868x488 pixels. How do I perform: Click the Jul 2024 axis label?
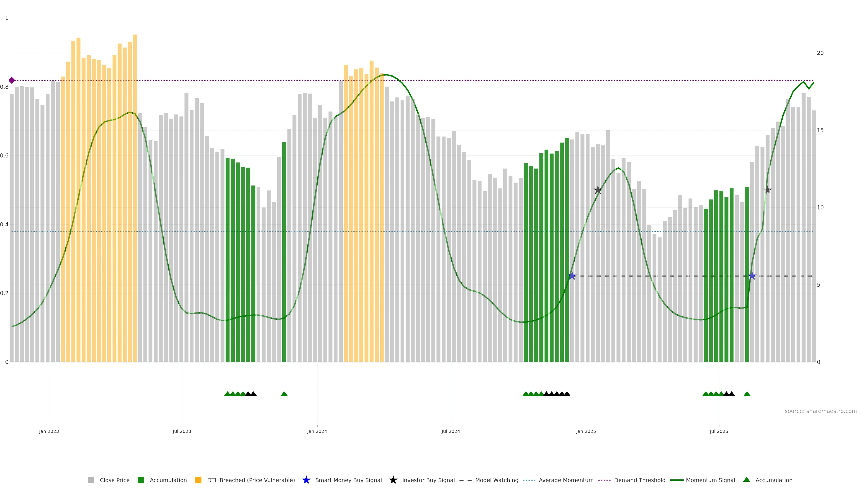click(451, 431)
